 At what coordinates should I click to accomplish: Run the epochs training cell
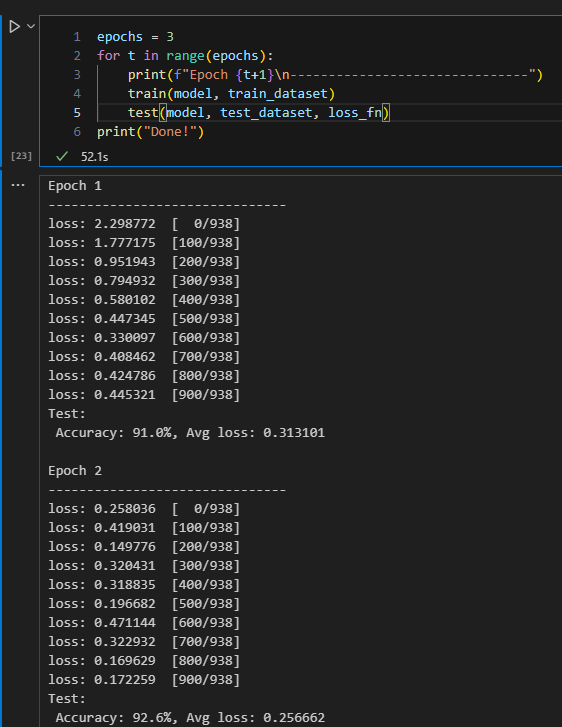[x=14, y=26]
